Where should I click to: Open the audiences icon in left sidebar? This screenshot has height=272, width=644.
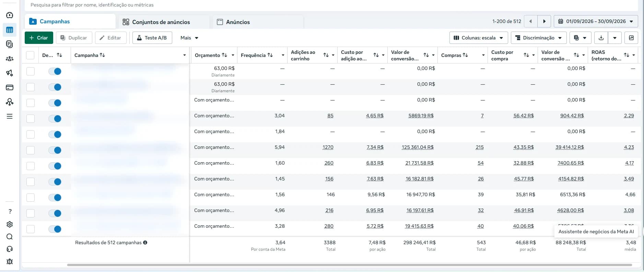10,59
